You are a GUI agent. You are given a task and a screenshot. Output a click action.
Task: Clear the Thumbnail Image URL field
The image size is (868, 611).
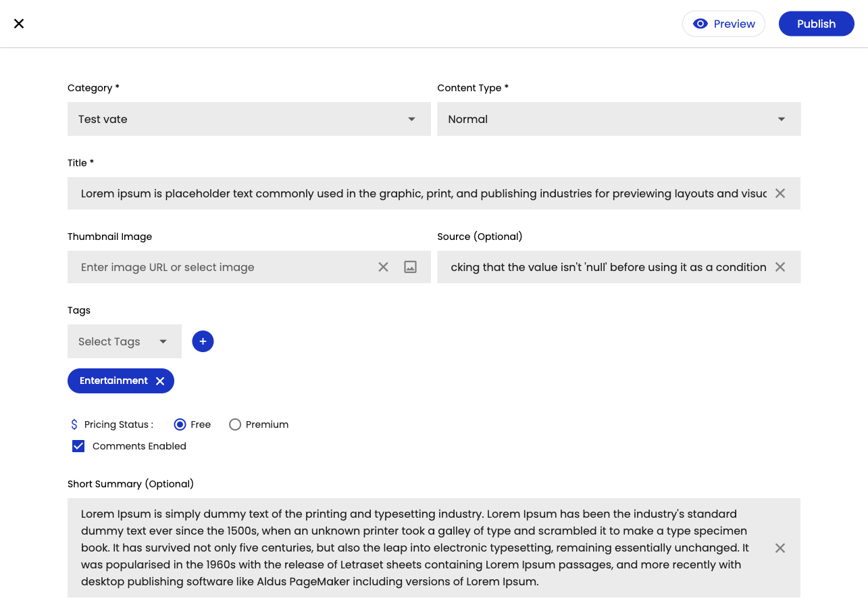[x=383, y=267]
